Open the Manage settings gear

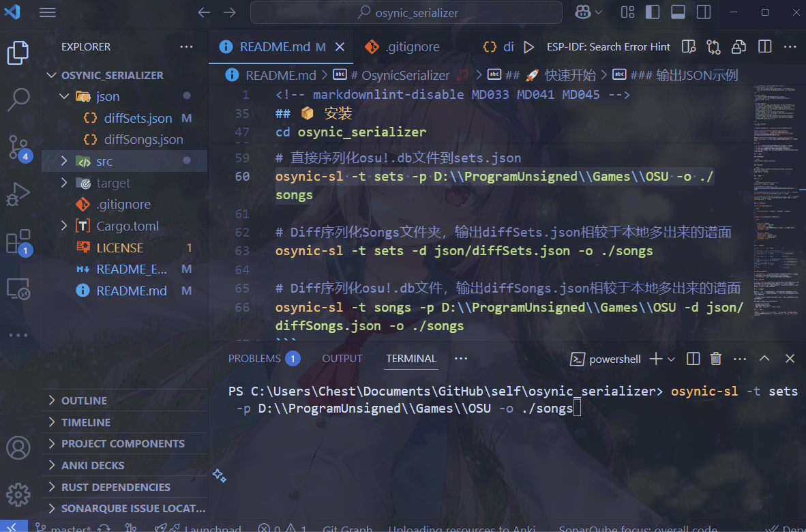(18, 494)
